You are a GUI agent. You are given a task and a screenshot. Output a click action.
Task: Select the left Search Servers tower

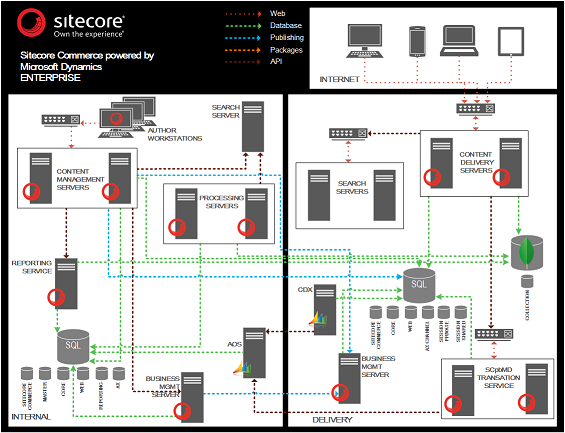(x=319, y=195)
